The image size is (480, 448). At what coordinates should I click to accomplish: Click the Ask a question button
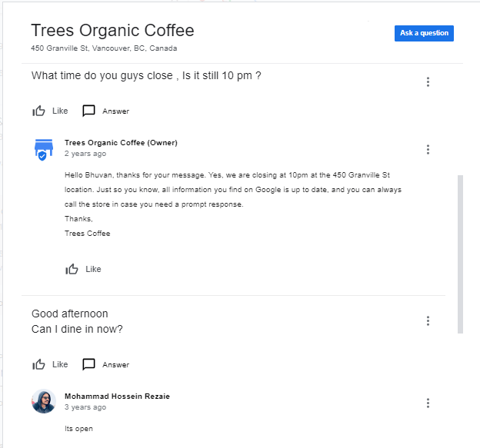424,33
